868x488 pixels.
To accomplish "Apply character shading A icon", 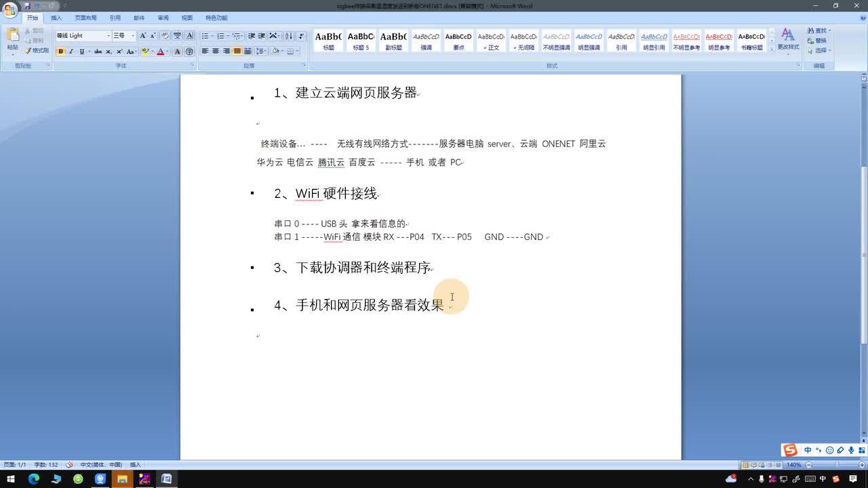I will coord(178,52).
